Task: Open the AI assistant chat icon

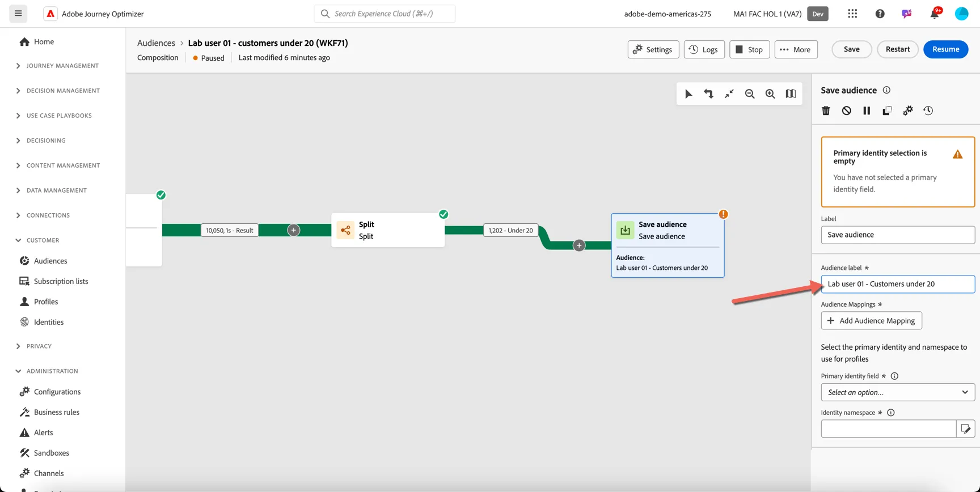Action: point(907,14)
